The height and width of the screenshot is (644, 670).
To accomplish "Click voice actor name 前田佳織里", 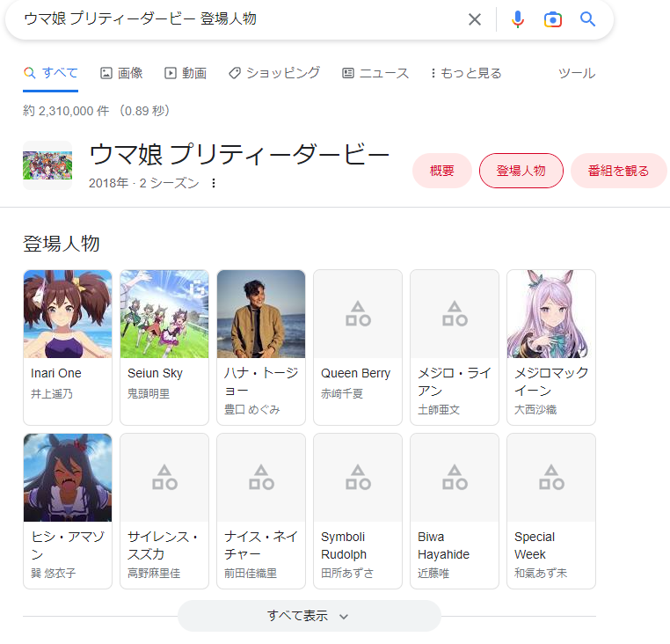I will pyautogui.click(x=251, y=573).
